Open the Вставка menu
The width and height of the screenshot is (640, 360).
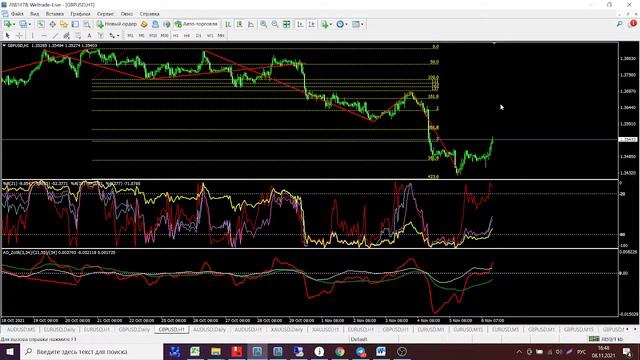click(54, 14)
